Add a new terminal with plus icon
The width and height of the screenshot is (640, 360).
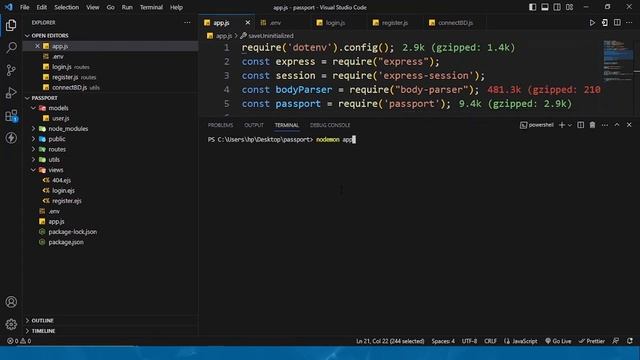coord(562,125)
